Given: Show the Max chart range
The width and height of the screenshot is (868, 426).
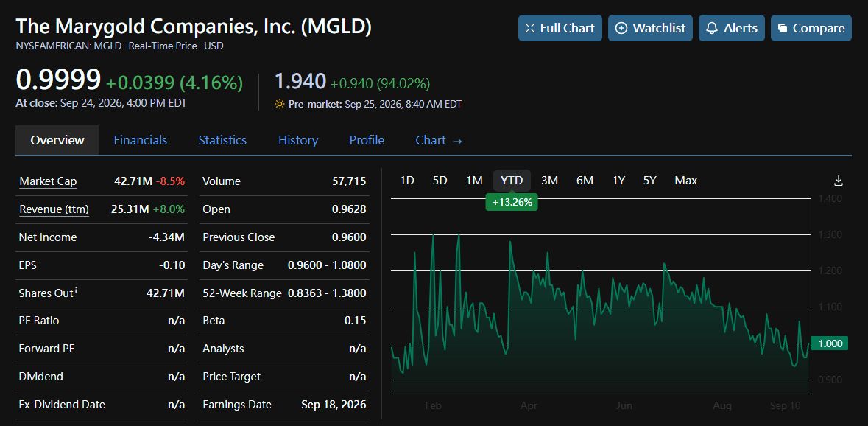Looking at the screenshot, I should click(686, 181).
